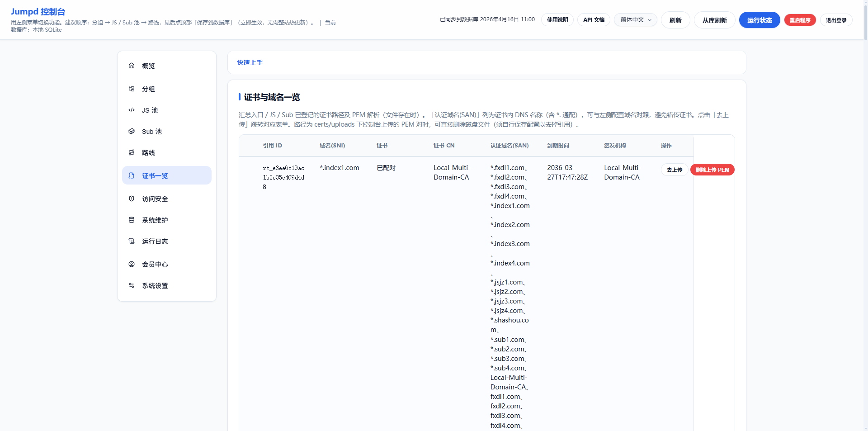Click the 从库刷新 button
Viewport: 868px width, 431px height.
tap(714, 20)
